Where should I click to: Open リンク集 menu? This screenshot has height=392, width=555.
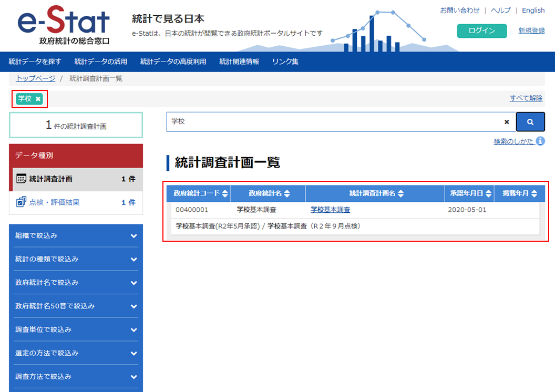285,61
